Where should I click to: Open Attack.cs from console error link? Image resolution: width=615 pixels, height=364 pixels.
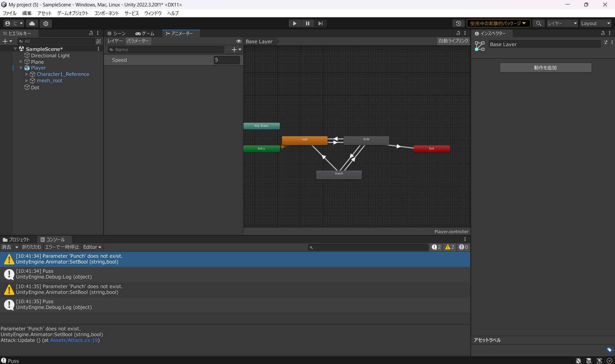(x=74, y=340)
